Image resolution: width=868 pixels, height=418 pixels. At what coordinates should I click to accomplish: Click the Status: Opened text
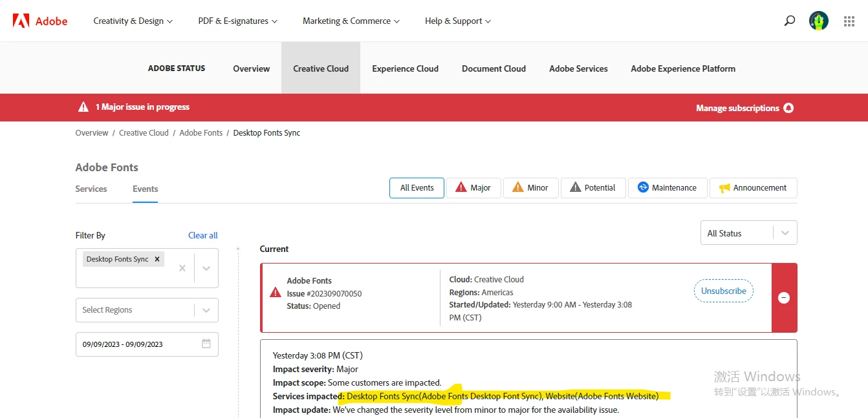click(x=314, y=306)
